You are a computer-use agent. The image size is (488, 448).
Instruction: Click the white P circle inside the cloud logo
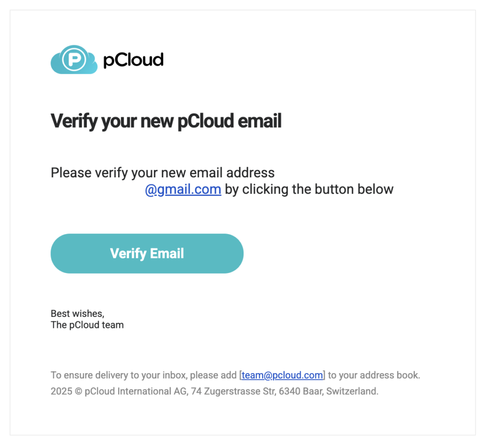coord(75,60)
